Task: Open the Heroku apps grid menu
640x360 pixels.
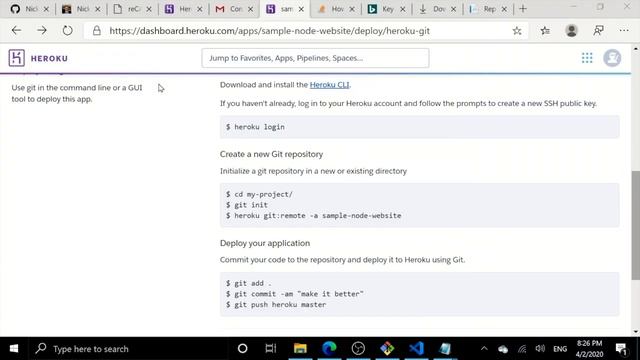Action: (587, 58)
